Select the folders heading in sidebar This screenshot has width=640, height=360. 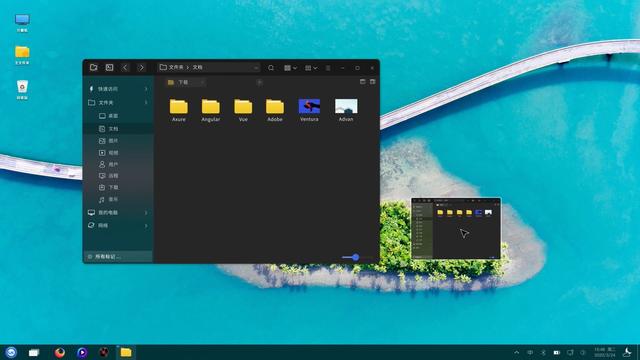(118, 102)
